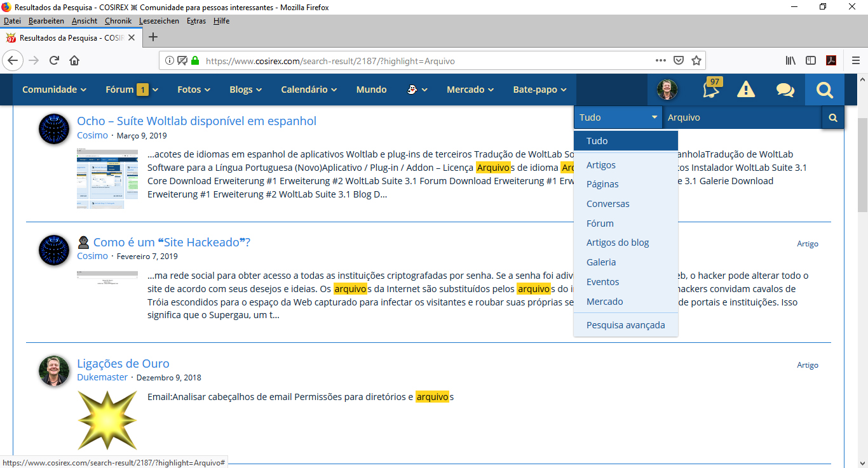Image resolution: width=868 pixels, height=468 pixels.
Task: Open Firefox library icon
Action: point(790,60)
